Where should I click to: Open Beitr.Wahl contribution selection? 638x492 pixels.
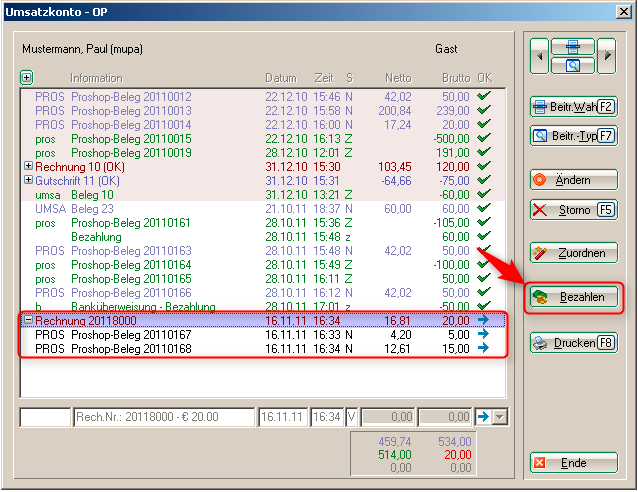point(573,106)
